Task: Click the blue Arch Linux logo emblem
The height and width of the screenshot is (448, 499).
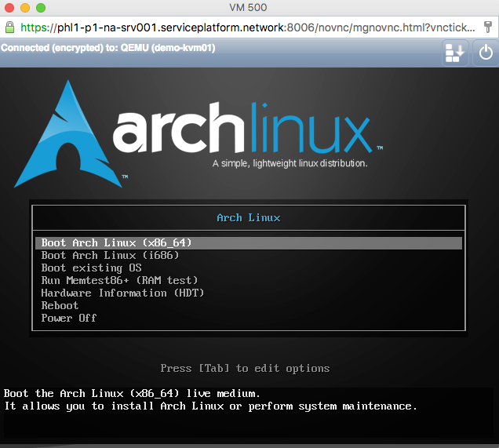Action: pos(67,134)
